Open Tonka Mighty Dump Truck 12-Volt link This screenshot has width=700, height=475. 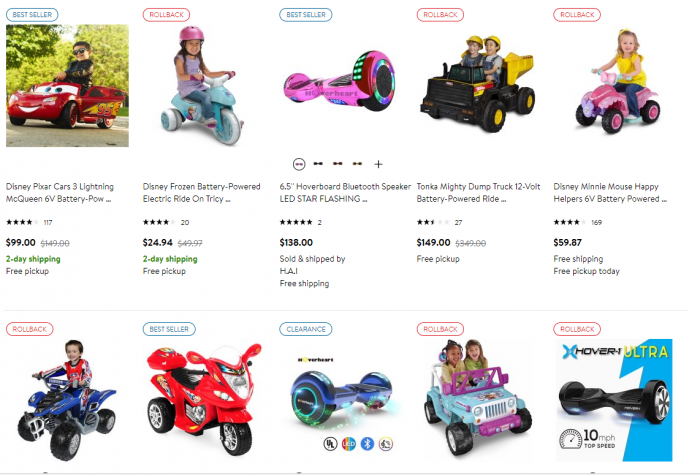(x=479, y=193)
